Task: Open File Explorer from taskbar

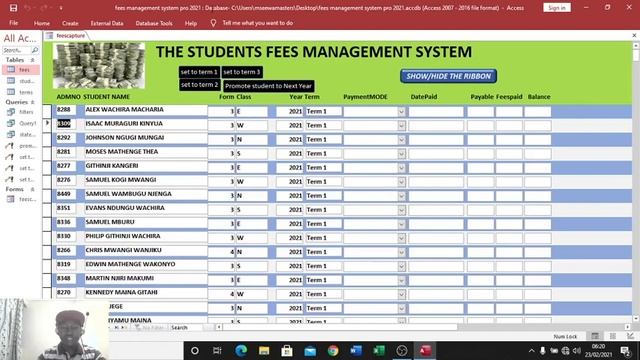Action: click(x=264, y=351)
